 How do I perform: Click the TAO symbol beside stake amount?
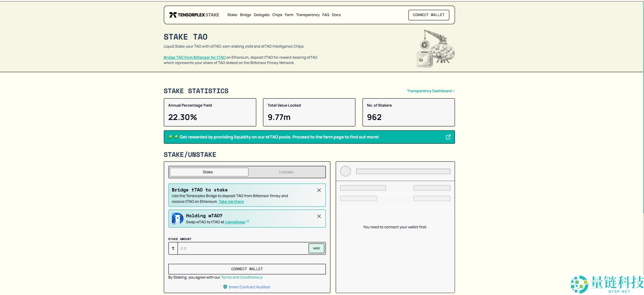coord(173,249)
